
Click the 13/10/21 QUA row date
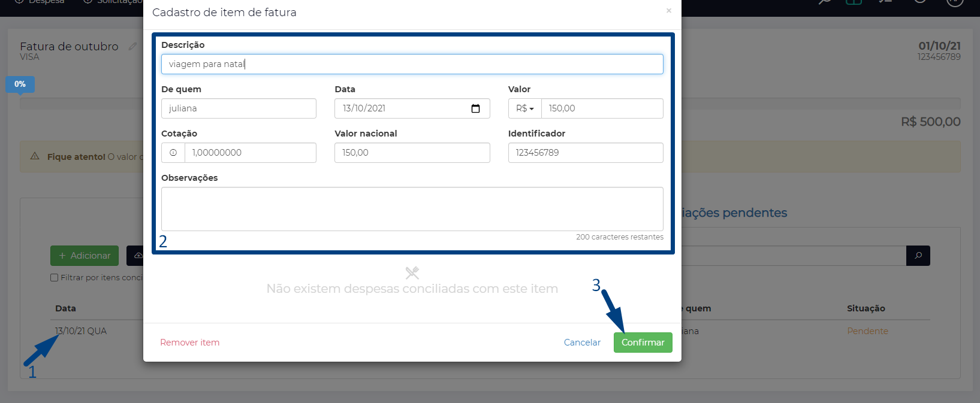click(81, 331)
